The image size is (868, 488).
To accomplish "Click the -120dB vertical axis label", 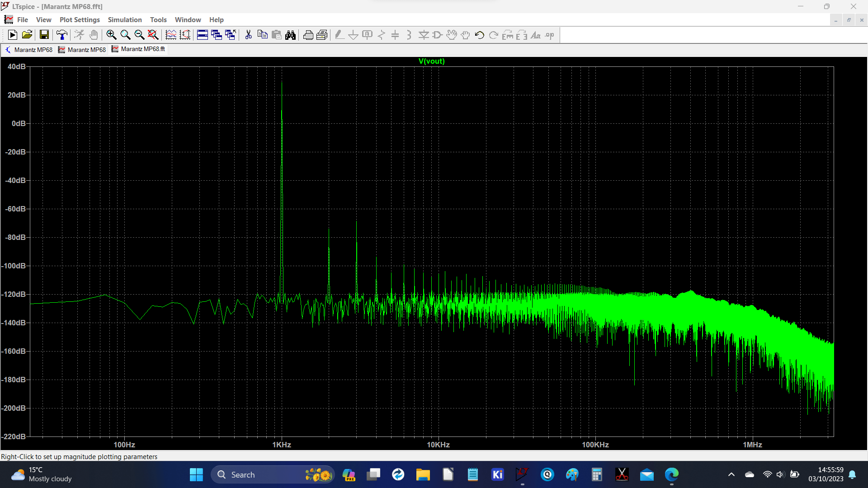I will coord(14,294).
